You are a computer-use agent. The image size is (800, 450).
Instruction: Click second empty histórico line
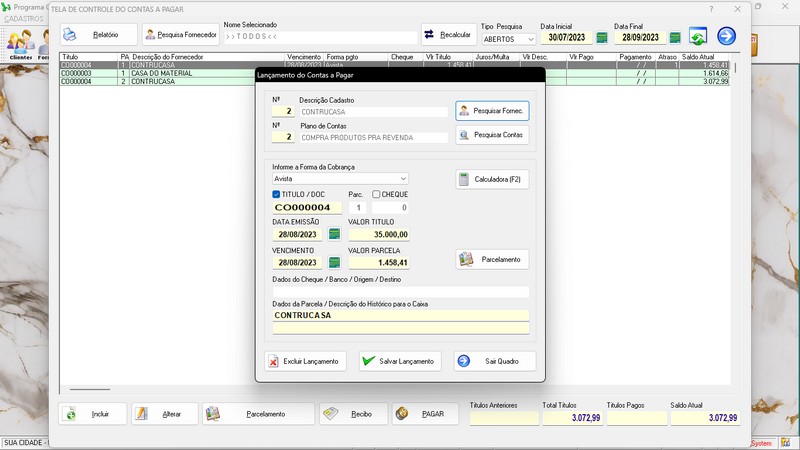pyautogui.click(x=401, y=328)
